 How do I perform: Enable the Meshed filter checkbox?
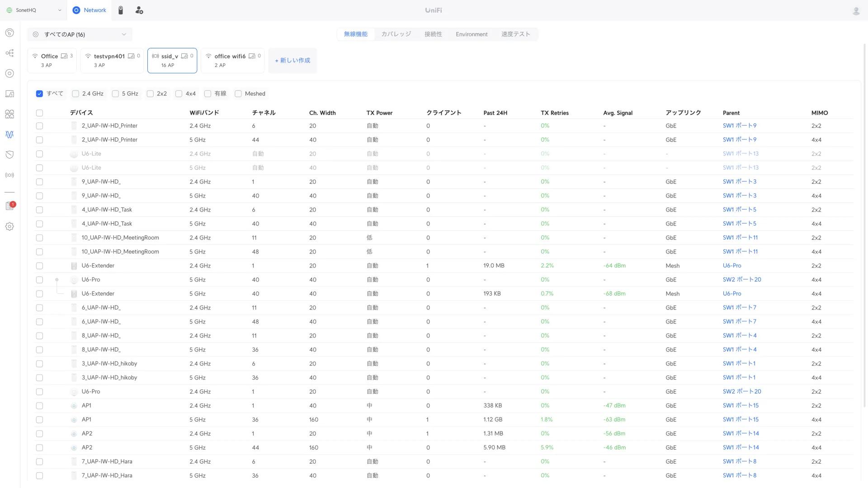click(x=238, y=94)
